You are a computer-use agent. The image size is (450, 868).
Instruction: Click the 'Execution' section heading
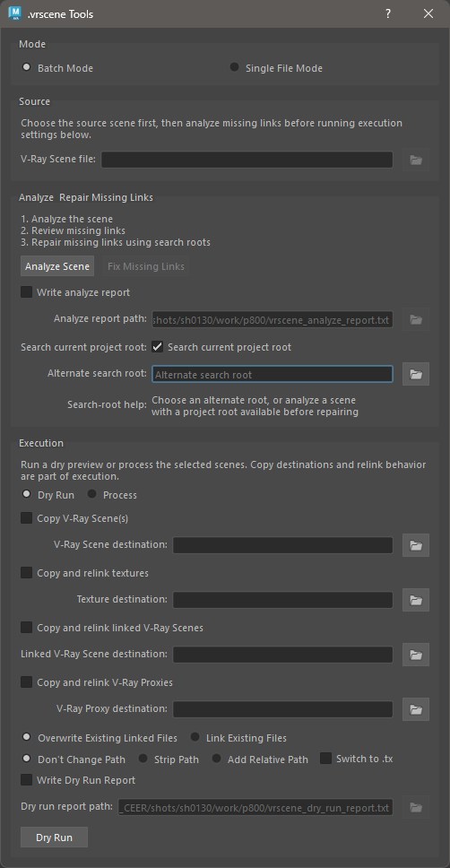pos(41,443)
